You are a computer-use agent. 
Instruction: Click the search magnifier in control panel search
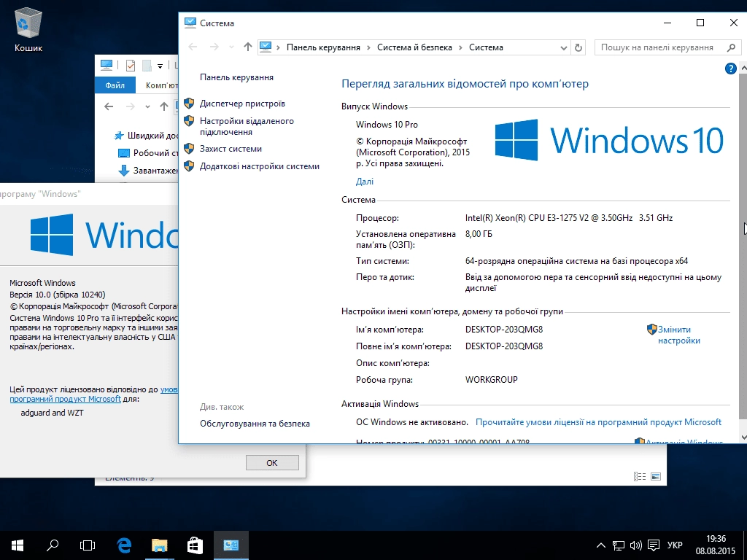pyautogui.click(x=731, y=47)
